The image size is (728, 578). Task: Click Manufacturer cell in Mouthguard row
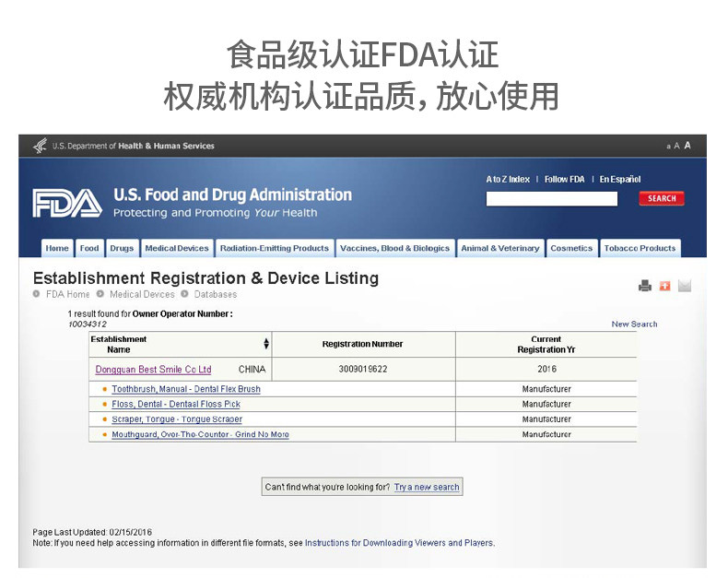tap(546, 434)
